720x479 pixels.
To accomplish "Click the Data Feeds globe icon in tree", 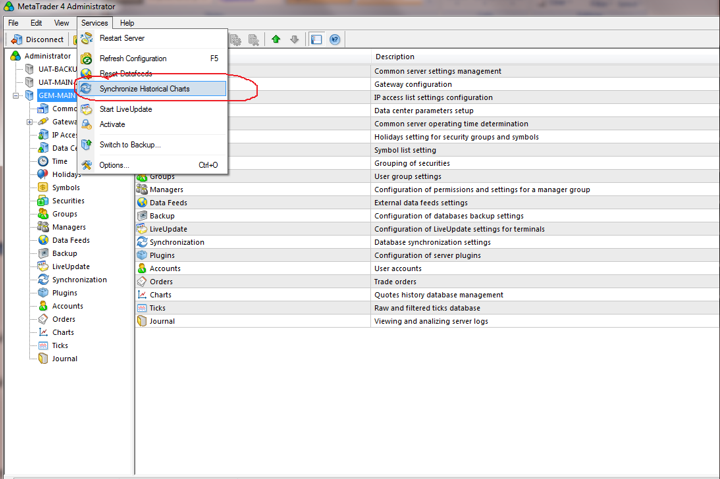I will pyautogui.click(x=43, y=240).
